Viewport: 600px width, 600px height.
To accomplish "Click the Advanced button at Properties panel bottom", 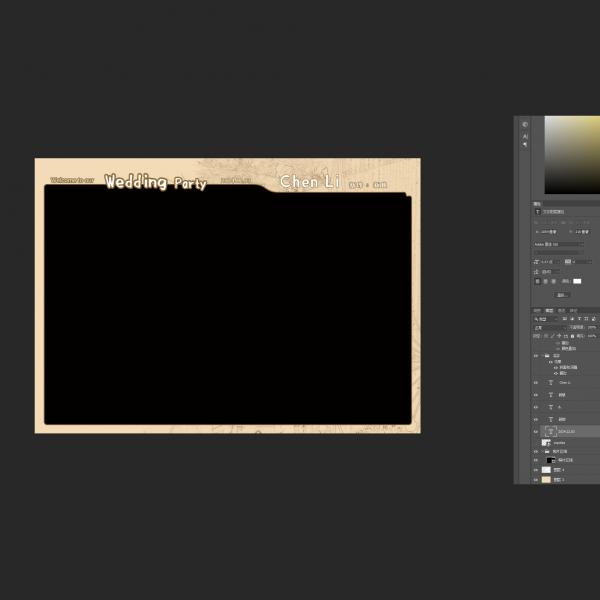I will click(x=562, y=295).
